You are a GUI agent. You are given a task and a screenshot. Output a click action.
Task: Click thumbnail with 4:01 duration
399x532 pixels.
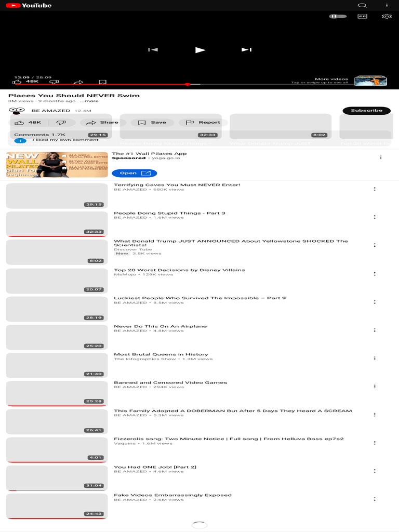[x=57, y=450]
